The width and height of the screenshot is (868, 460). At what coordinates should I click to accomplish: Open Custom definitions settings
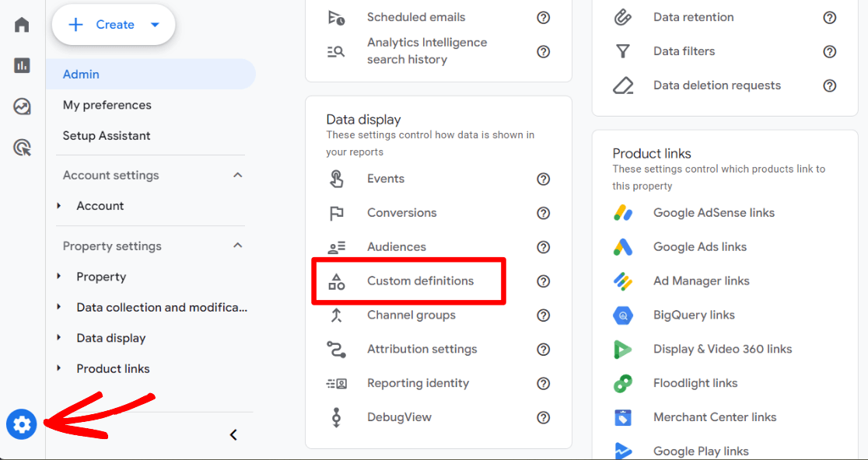(x=420, y=281)
